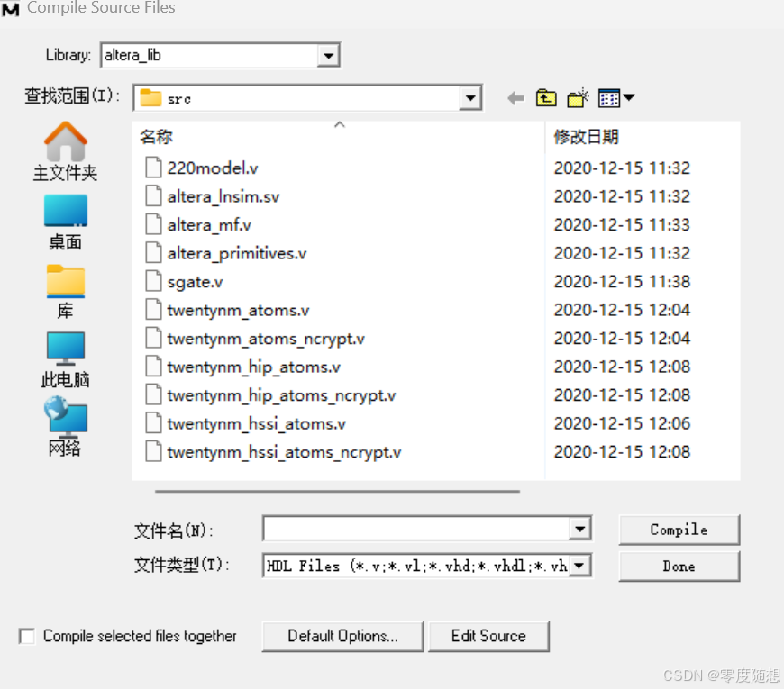Screen dimensions: 784x689
Task: Open the Home folder shortcut (主文件夹)
Action: [x=65, y=152]
